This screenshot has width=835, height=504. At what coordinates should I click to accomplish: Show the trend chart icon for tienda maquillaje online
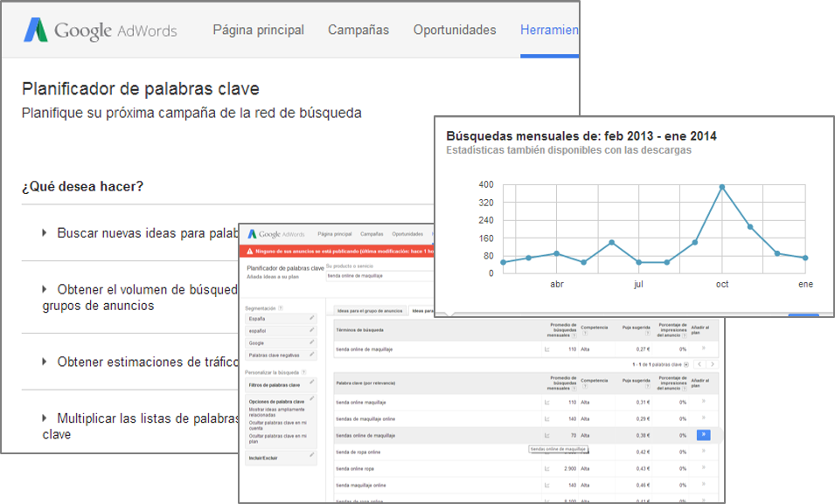547,486
